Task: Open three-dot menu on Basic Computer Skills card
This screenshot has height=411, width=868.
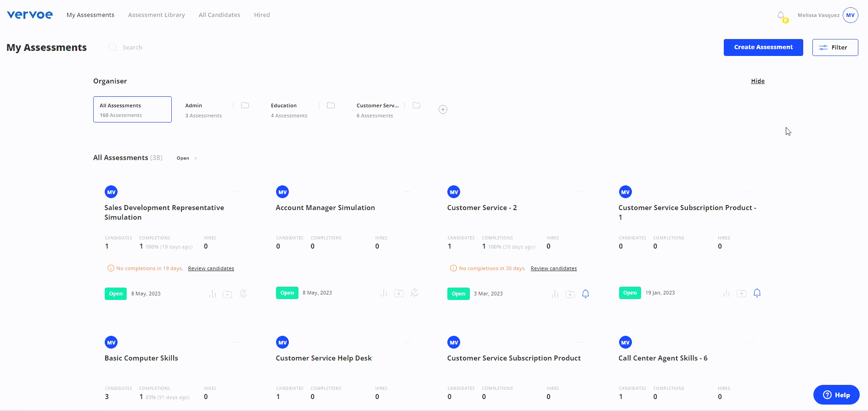Action: (x=236, y=342)
